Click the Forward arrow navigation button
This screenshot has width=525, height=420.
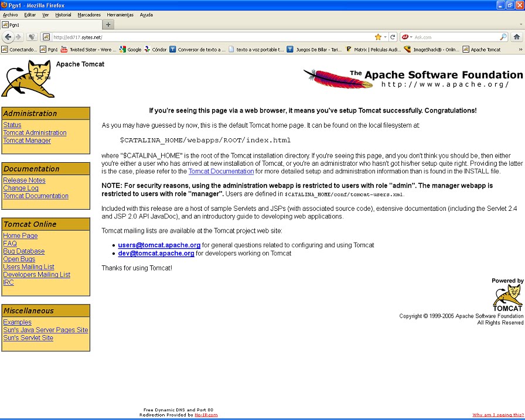(19, 37)
